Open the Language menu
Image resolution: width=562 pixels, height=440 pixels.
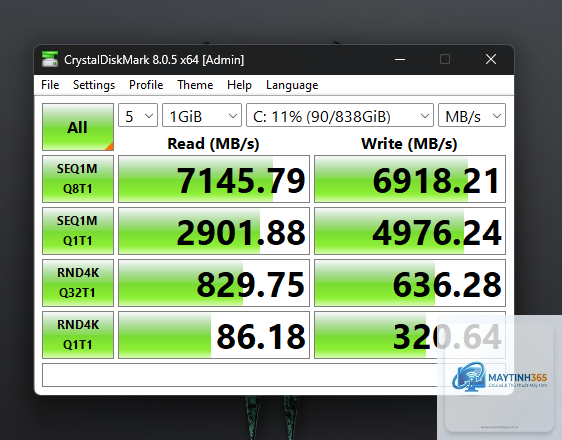click(x=292, y=85)
